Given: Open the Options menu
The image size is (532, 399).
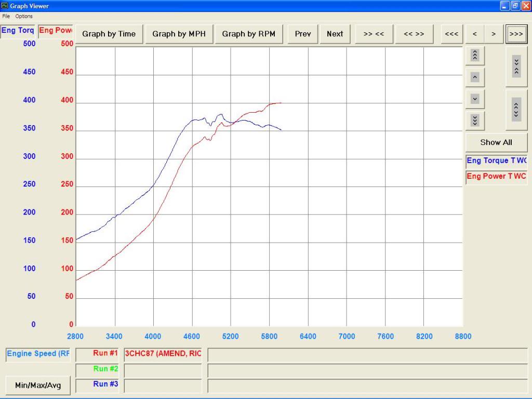Looking at the screenshot, I should pos(23,16).
